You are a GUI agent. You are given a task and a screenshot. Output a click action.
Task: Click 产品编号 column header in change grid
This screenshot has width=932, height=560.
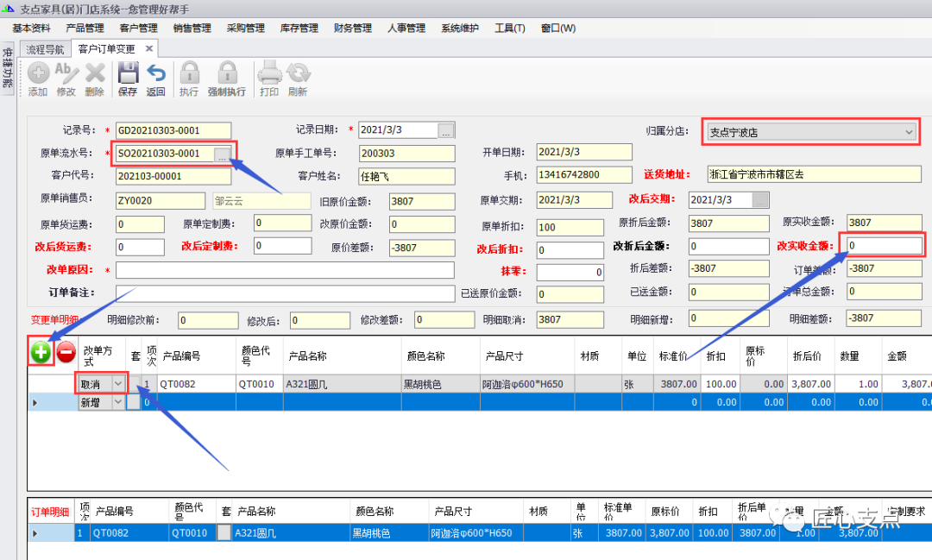pos(196,356)
